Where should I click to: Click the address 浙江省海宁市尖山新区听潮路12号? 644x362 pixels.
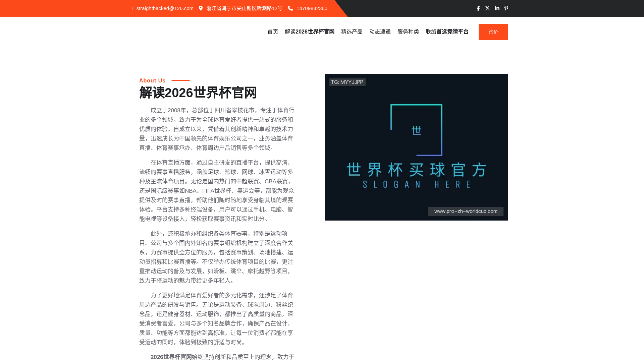pyautogui.click(x=244, y=8)
